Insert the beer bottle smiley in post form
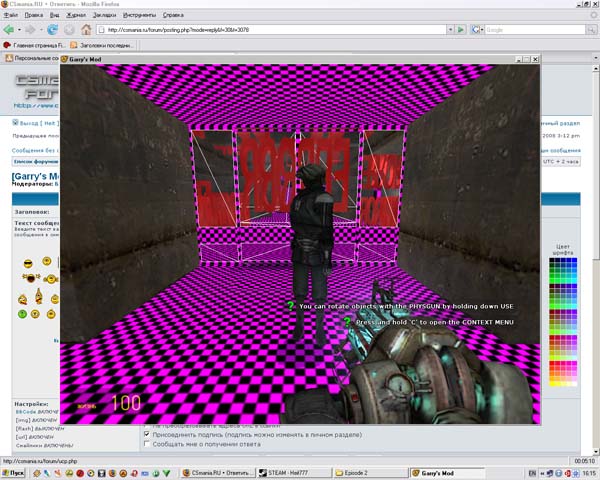This screenshot has width=600, height=480. click(39, 296)
